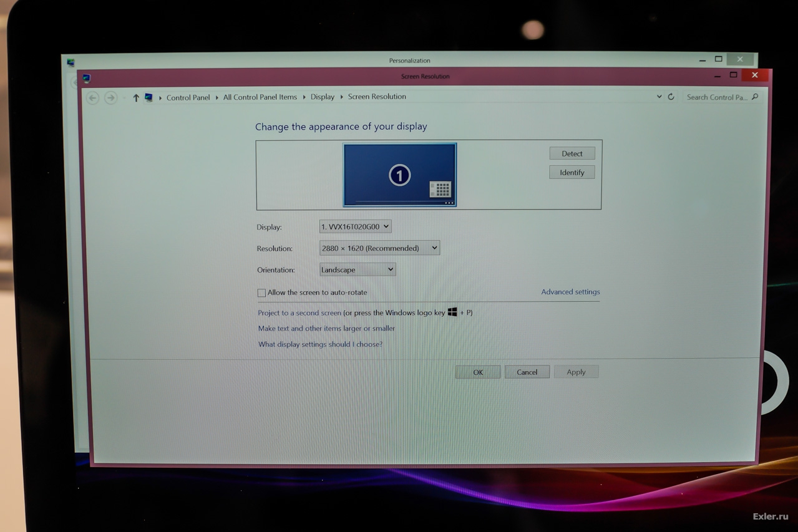
Task: Click the Personalization window title icon
Action: click(71, 62)
